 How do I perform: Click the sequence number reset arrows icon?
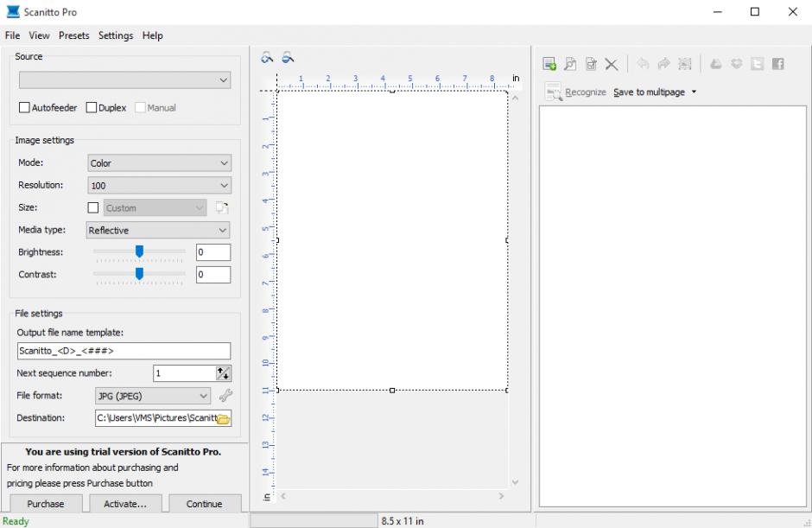click(223, 373)
